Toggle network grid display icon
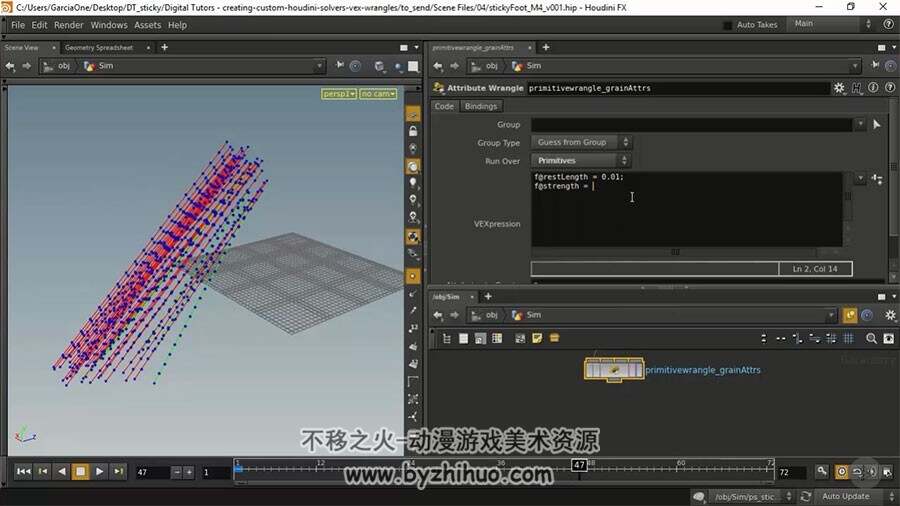Image resolution: width=900 pixels, height=506 pixels. coord(848,338)
